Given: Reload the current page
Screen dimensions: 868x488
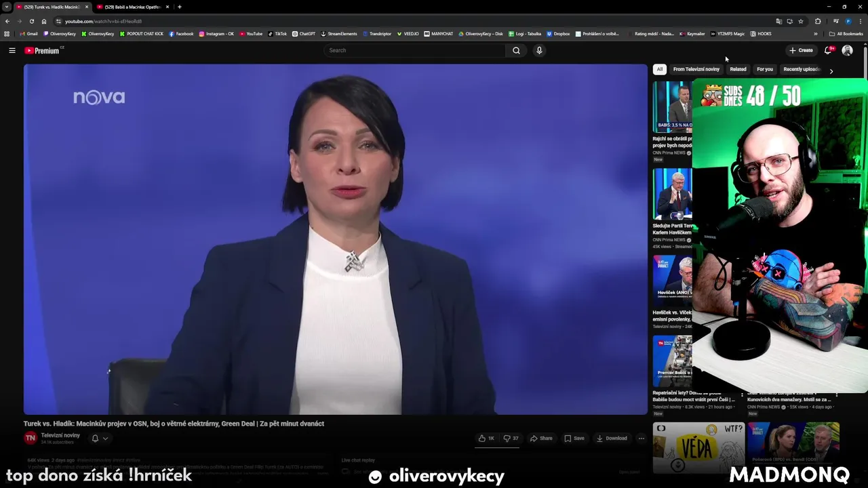Looking at the screenshot, I should point(32,21).
